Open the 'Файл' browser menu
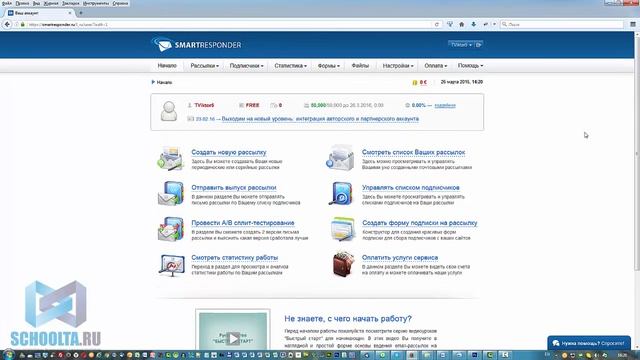Viewport: 640px width, 360px height. click(7, 3)
